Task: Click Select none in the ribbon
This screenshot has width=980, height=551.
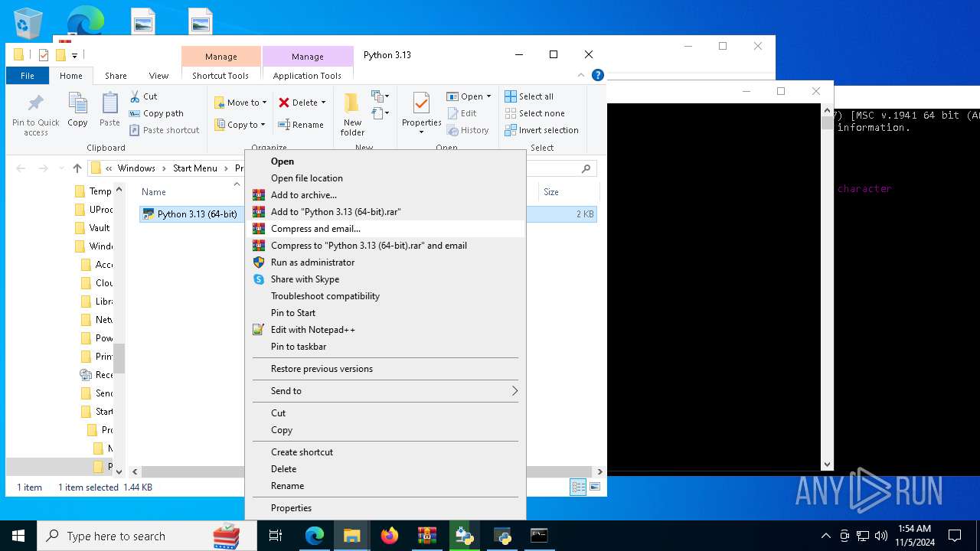Action: click(x=534, y=113)
